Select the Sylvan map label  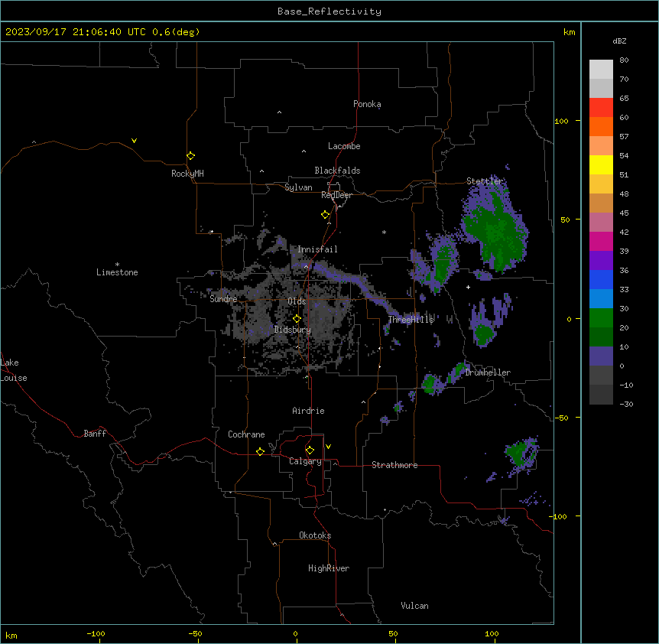click(x=298, y=187)
